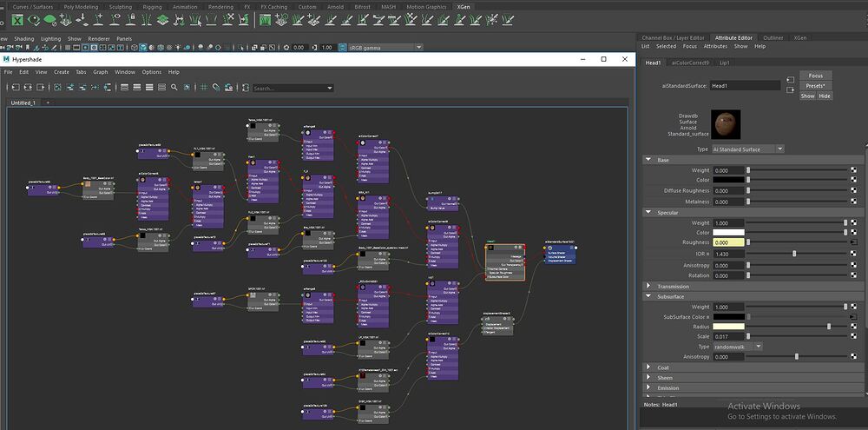Select the aiColorCorrect9 node tab
The image size is (868, 430).
[690, 63]
